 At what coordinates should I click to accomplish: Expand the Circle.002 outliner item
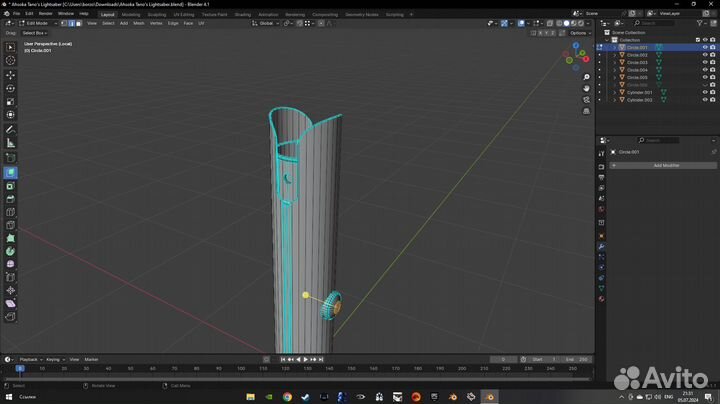615,55
